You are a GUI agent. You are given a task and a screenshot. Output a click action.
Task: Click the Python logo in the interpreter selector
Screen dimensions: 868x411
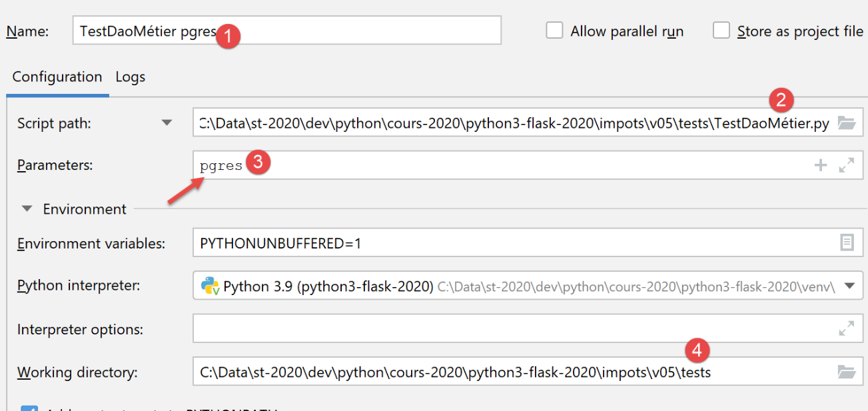click(211, 286)
